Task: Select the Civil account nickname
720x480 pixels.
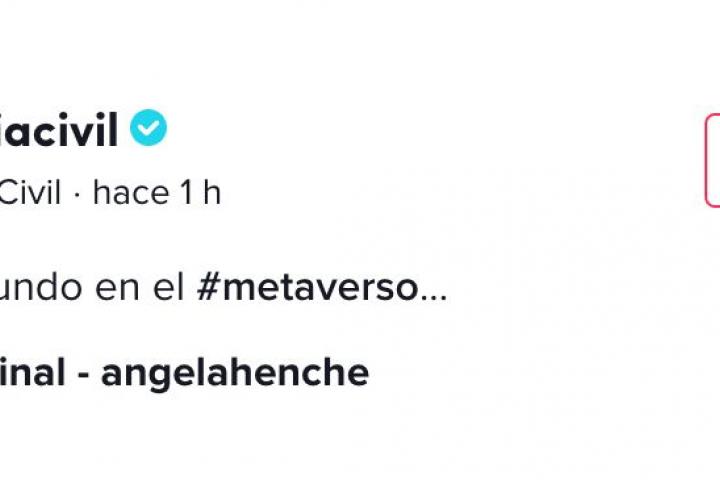Action: [30, 193]
